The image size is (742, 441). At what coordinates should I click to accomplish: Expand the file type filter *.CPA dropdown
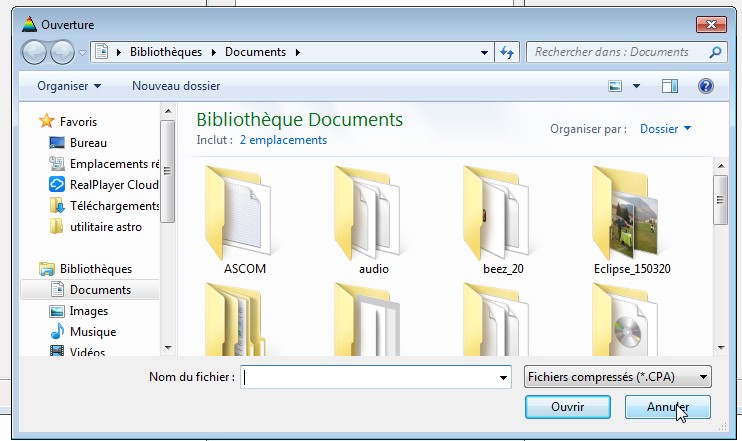(x=617, y=377)
